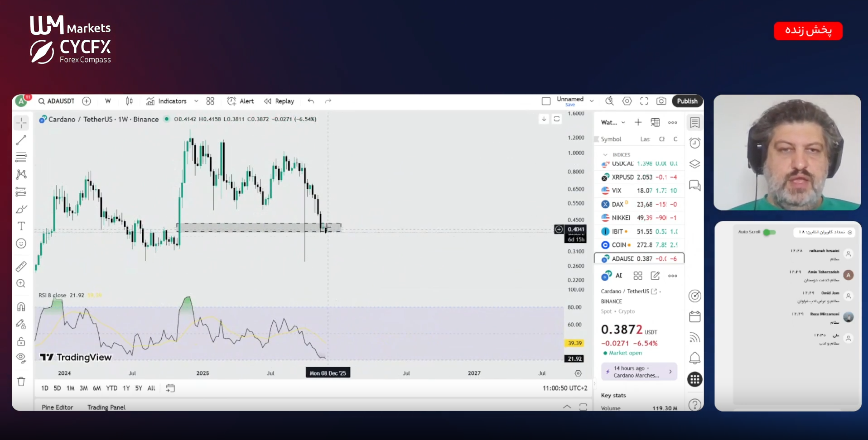Image resolution: width=868 pixels, height=440 pixels.
Task: Open the Alerts clock icon in right sidebar
Action: pos(694,143)
